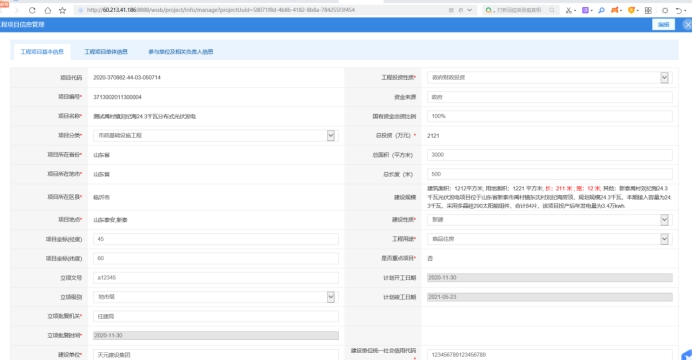
Task: Click the credit code field 123456789123456789
Action: coord(549,355)
